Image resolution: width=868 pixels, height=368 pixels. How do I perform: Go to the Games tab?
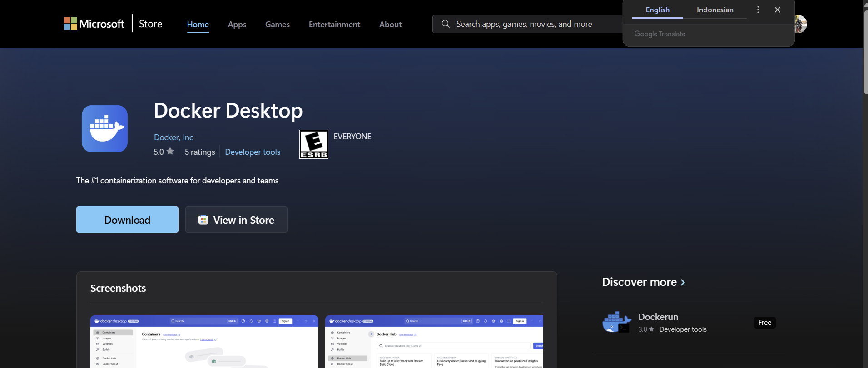[x=278, y=25]
